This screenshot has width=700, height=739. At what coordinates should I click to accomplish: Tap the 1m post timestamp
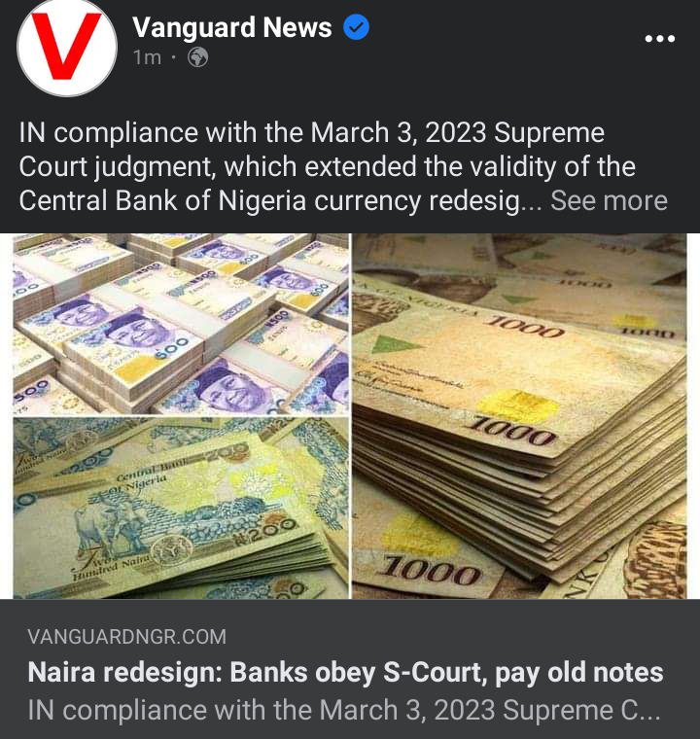click(147, 57)
